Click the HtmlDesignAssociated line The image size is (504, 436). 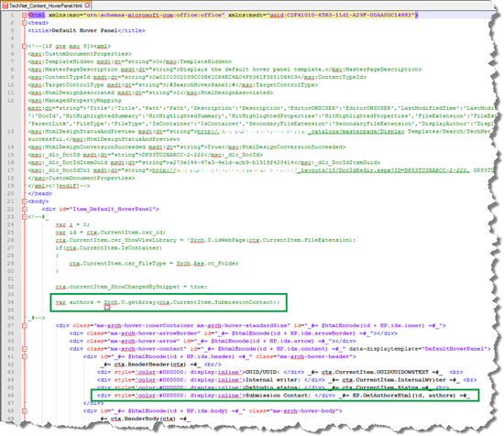pyautogui.click(x=150, y=93)
